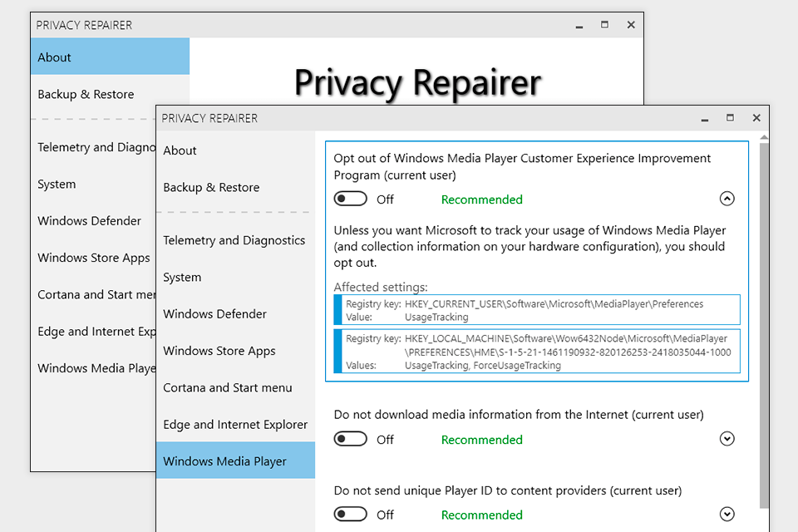Click the back window PRIVACY REPAIRER title
Screen dimensions: 798x532
point(84,26)
